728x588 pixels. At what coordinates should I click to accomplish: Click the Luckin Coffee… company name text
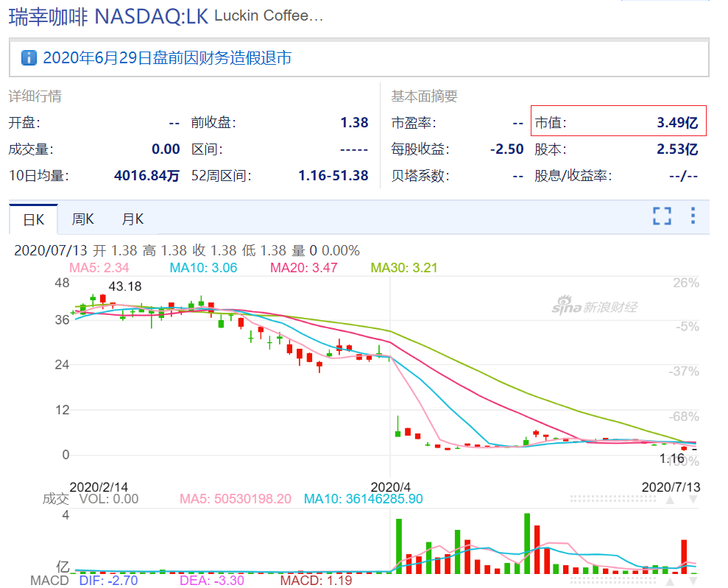(269, 15)
